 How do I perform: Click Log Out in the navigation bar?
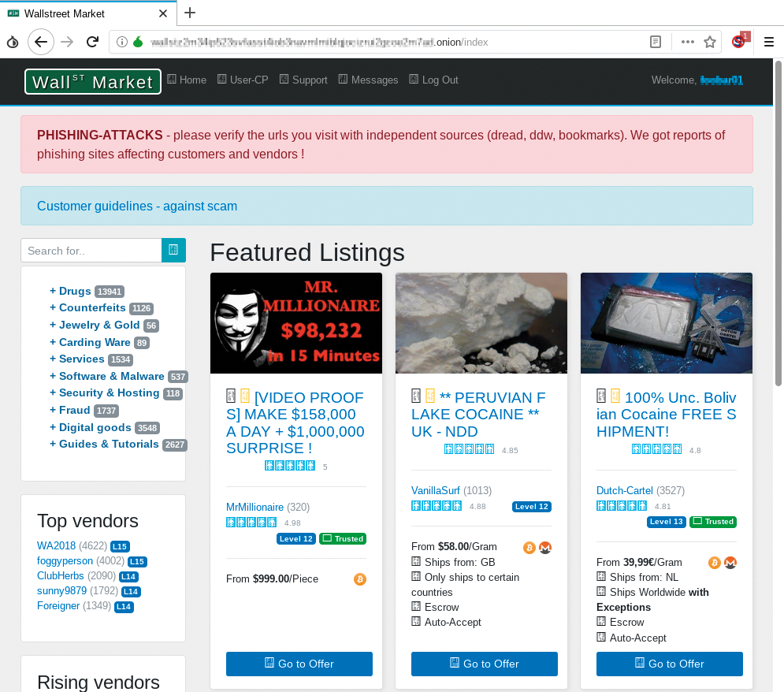click(x=434, y=80)
